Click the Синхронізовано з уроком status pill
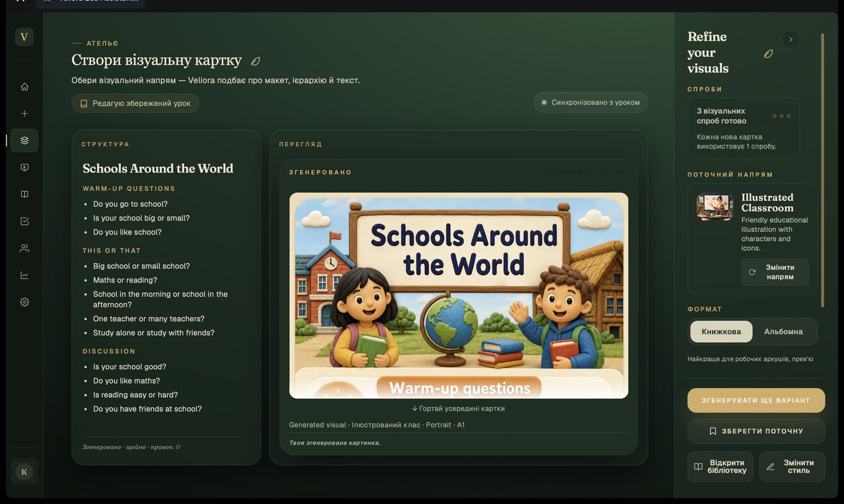Screen dimensions: 844x504 tap(591, 102)
